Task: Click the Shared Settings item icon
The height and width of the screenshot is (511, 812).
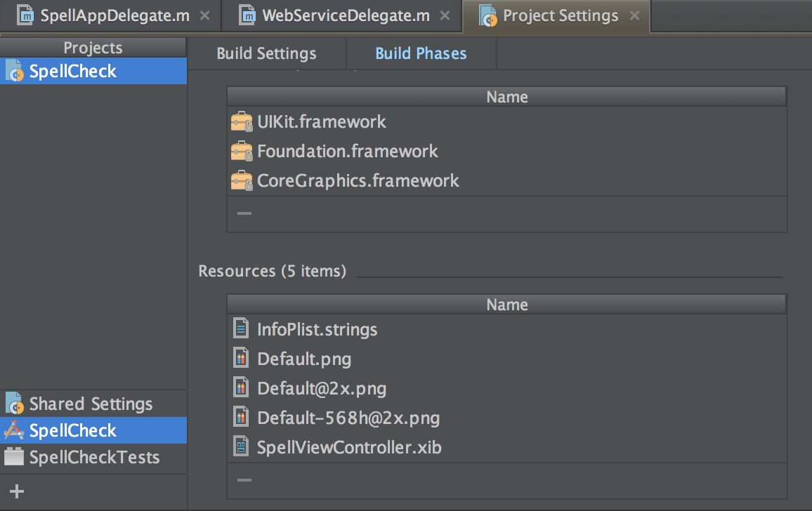Action: pyautogui.click(x=15, y=404)
